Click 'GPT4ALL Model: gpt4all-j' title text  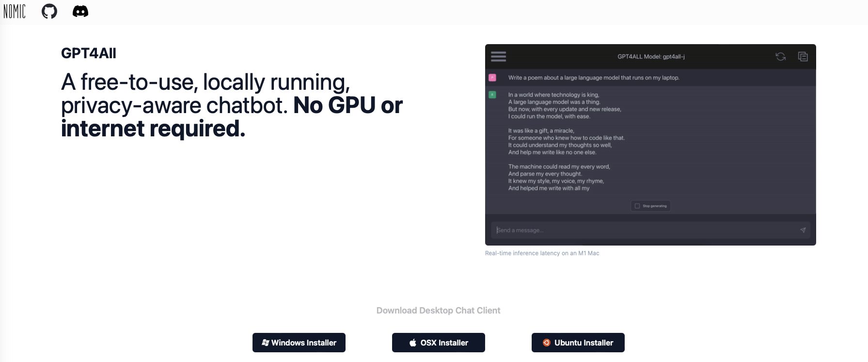point(651,57)
